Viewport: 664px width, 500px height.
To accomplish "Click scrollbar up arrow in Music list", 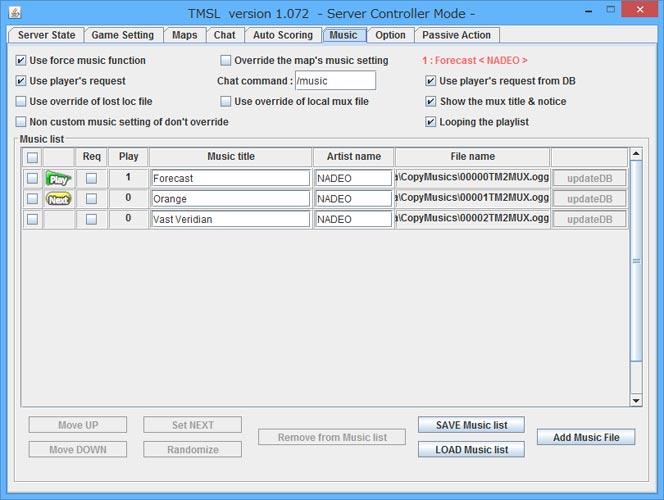I will [x=636, y=155].
